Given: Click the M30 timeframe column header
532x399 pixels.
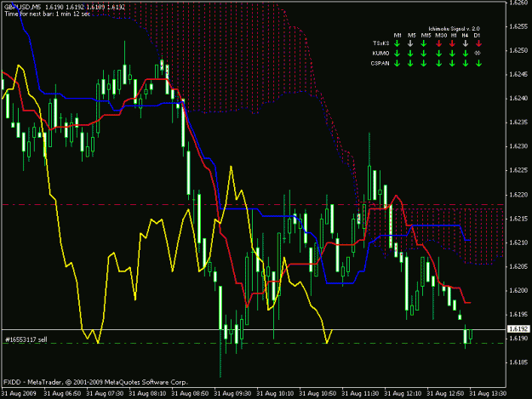Looking at the screenshot, I should point(441,35).
